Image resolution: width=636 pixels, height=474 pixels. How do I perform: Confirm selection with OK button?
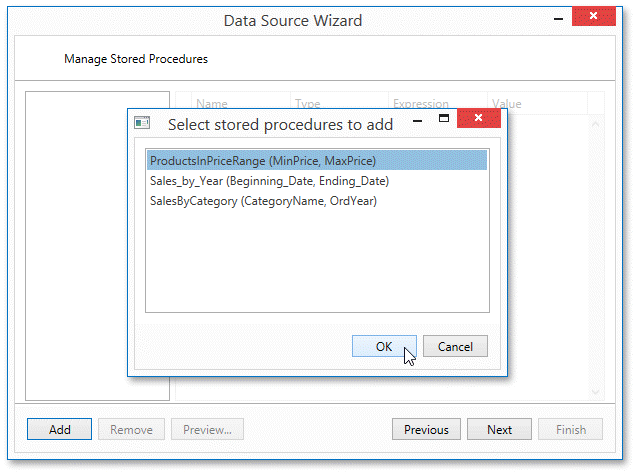pyautogui.click(x=384, y=346)
